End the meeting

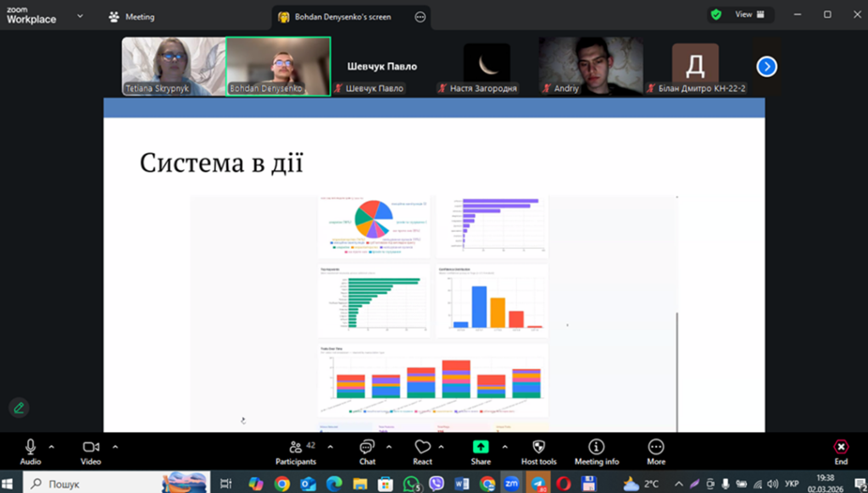pos(840,451)
